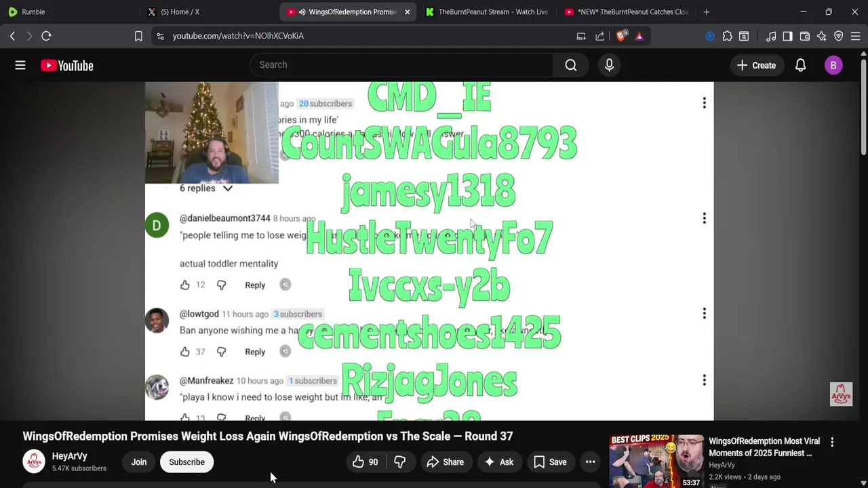Image resolution: width=868 pixels, height=488 pixels.
Task: Click the tab search icon in the toolbar
Action: point(744,36)
